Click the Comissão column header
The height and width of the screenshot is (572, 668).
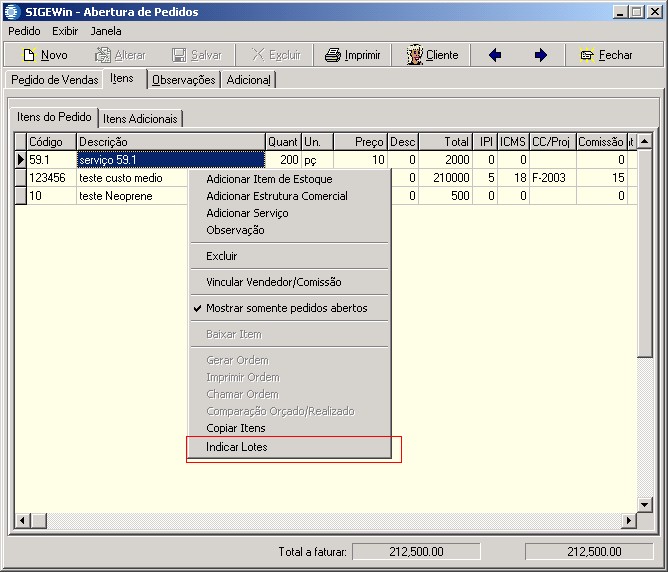601,141
